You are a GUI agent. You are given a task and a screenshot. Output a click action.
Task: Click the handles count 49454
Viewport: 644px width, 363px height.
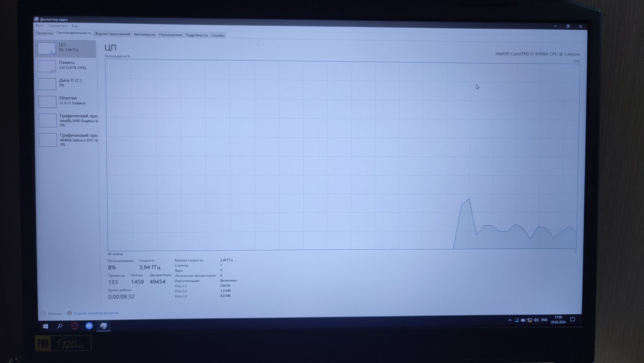coord(158,281)
